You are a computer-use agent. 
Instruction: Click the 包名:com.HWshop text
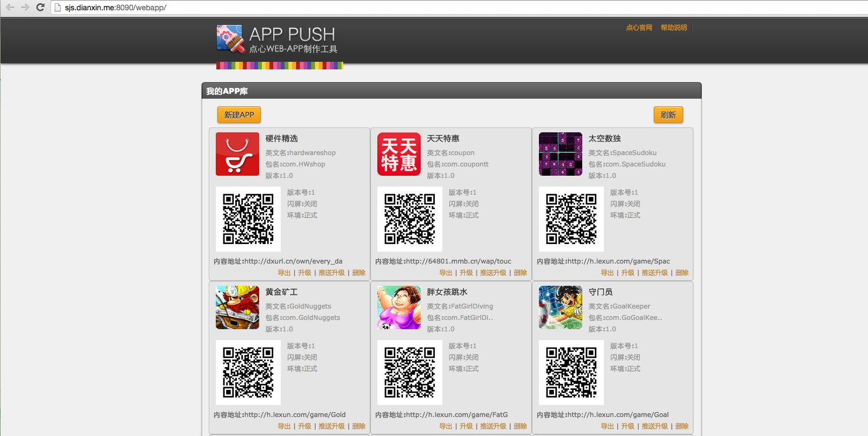tap(295, 164)
